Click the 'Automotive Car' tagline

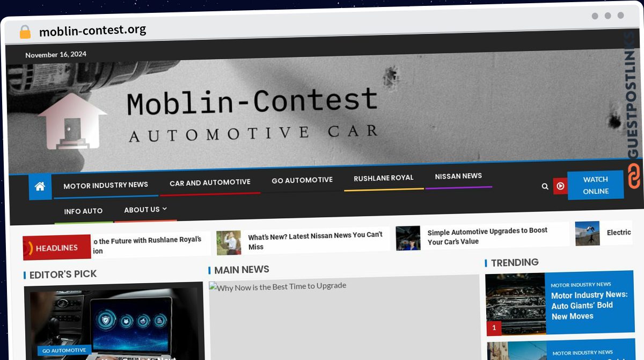point(253,133)
